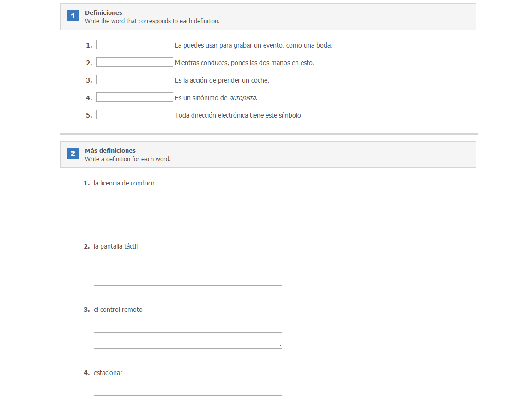This screenshot has width=532, height=400.
Task: Click text area under 'el control remoto'
Action: [187, 340]
